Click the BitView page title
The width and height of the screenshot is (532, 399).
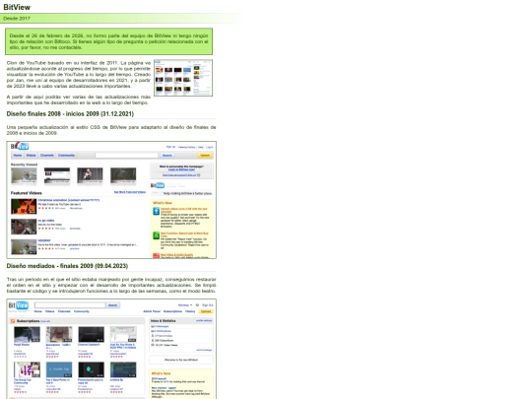17,7
